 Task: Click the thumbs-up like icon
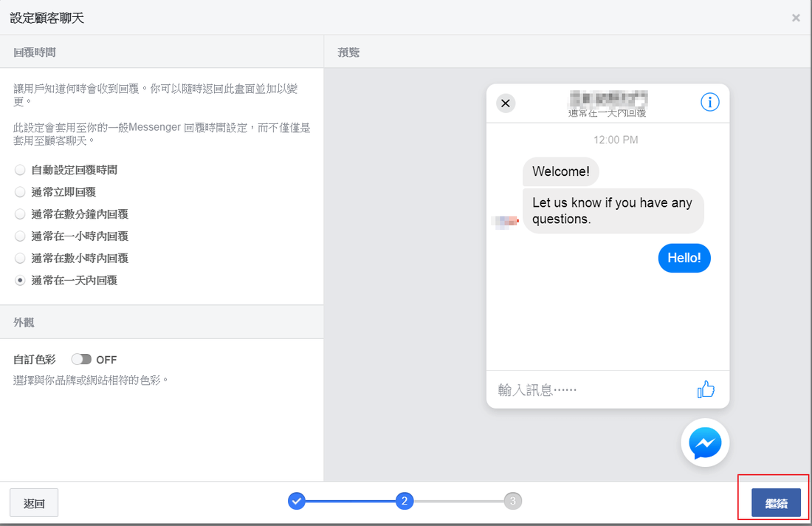coord(705,389)
